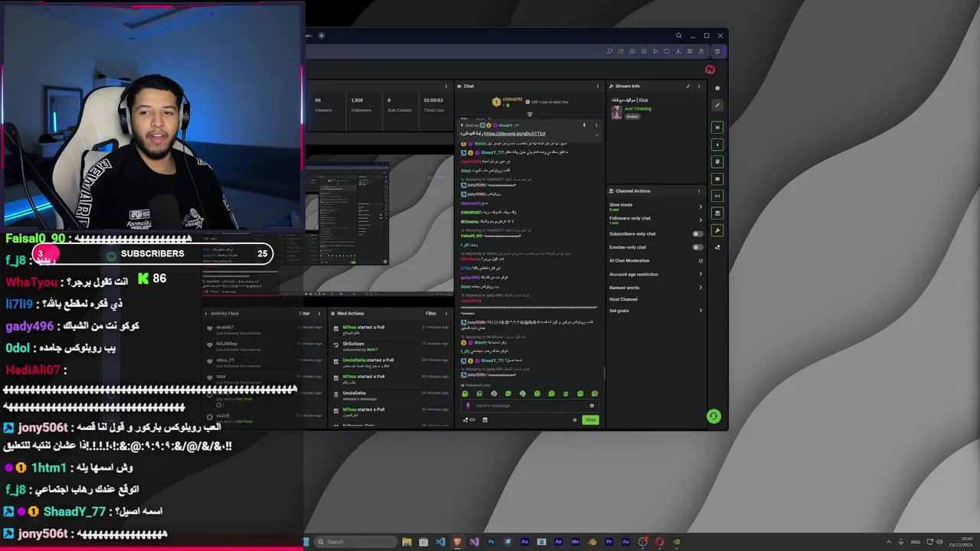Click the info icon in right sidebar
The width and height of the screenshot is (980, 551).
point(717,88)
